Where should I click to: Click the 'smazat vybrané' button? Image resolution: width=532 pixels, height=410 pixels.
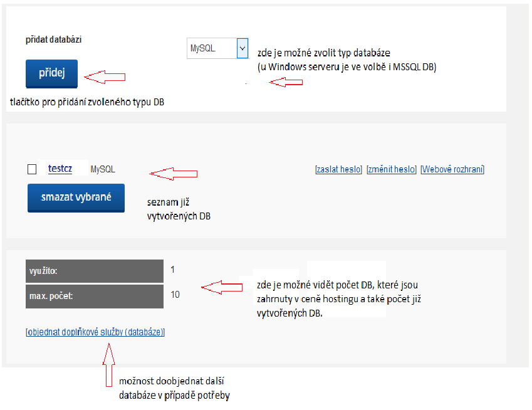76,198
